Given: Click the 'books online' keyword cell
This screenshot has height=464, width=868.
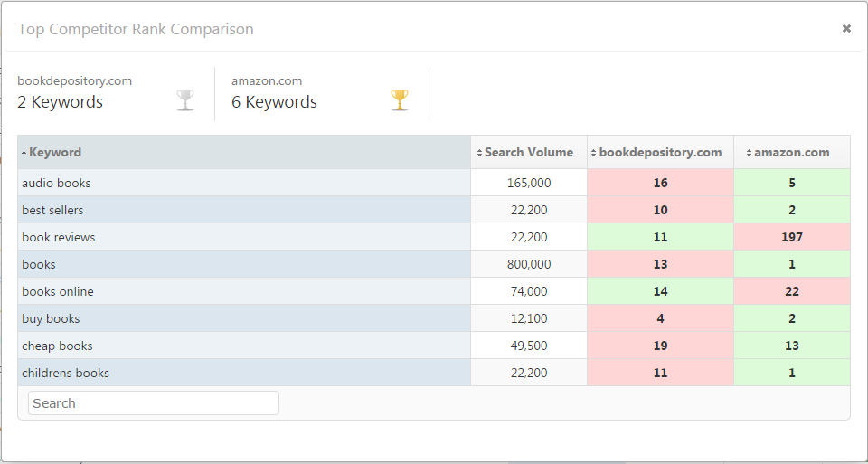Looking at the screenshot, I should [58, 291].
